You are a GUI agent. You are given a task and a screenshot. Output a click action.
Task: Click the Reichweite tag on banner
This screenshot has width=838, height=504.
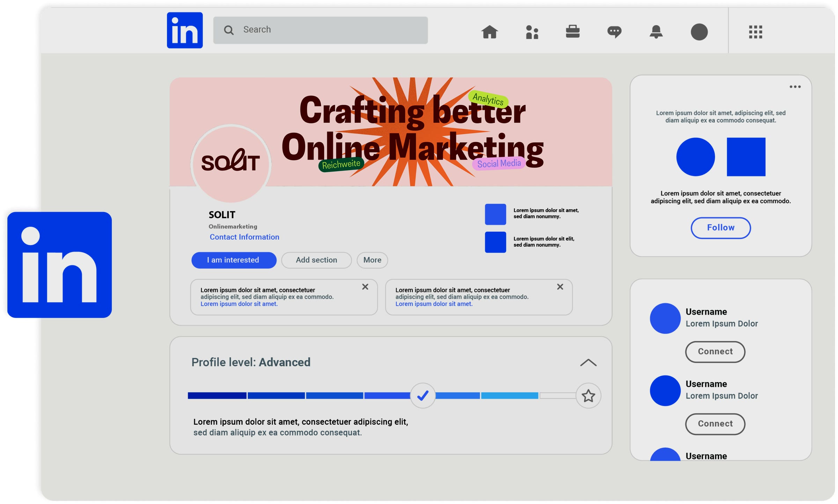point(341,164)
